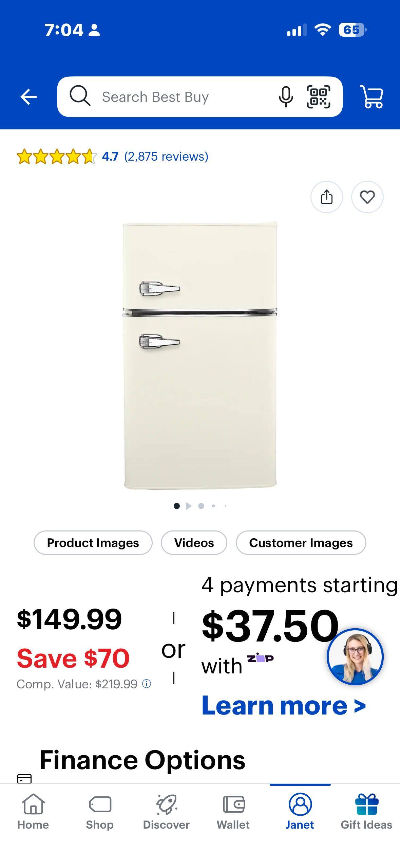View Janet account tab
The image size is (400, 868).
[300, 812]
